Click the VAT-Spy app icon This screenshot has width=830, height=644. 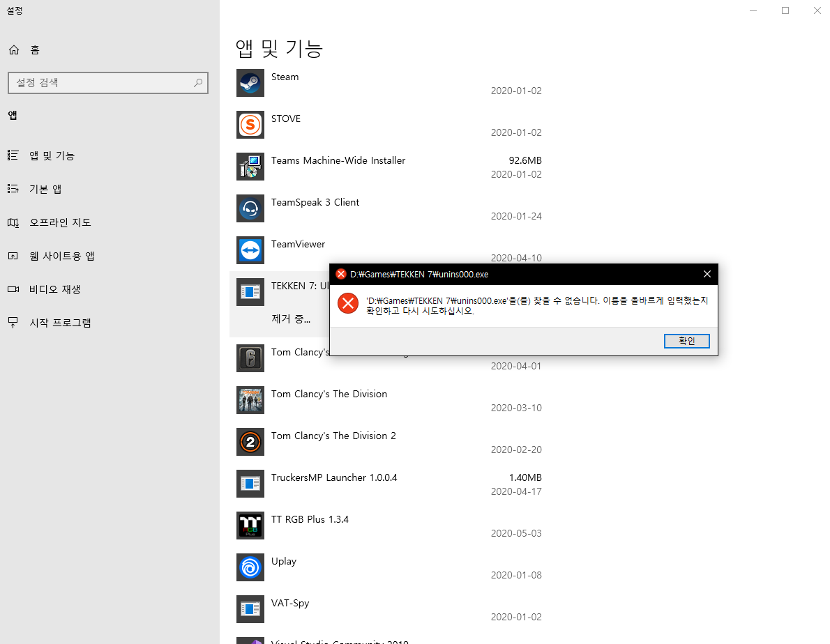point(250,608)
